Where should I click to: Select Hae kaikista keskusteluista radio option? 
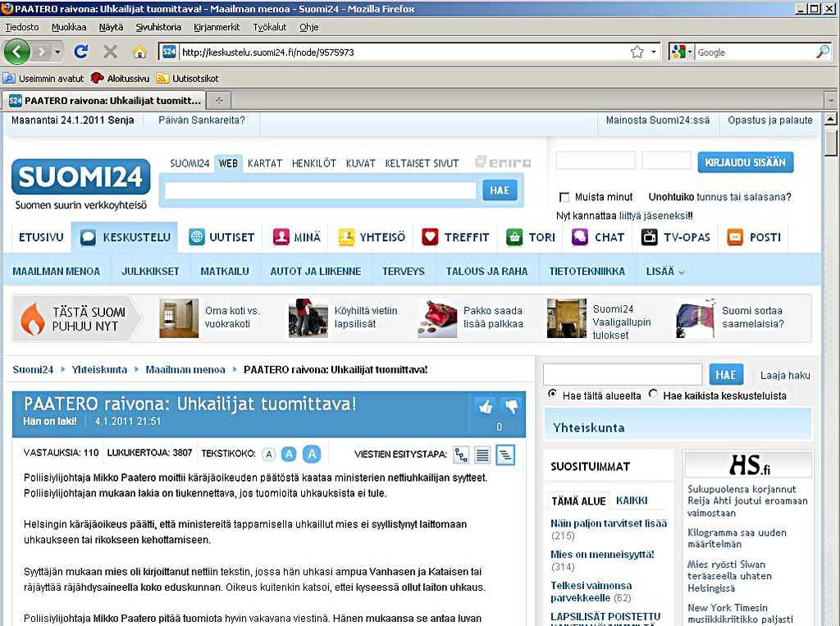tap(652, 394)
